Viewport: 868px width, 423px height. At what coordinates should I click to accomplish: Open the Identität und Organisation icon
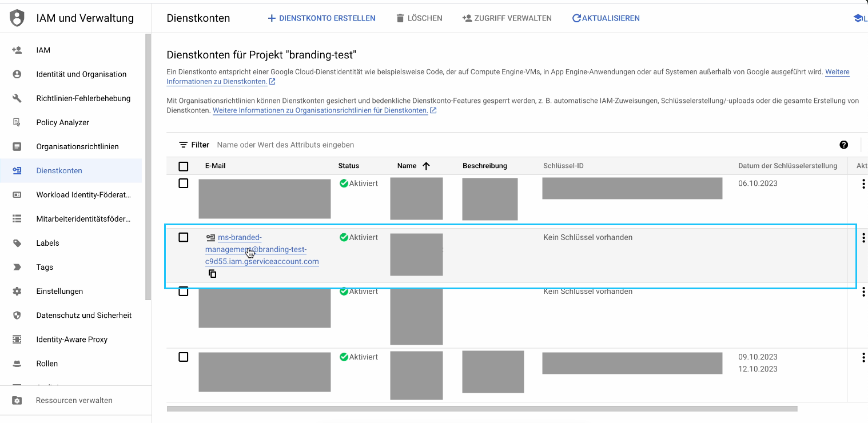[17, 74]
